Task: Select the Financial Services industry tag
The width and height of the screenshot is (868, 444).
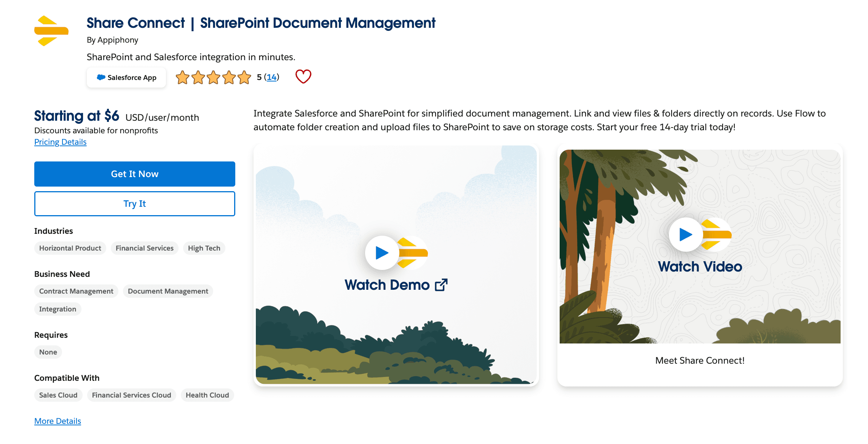Action: coord(145,248)
